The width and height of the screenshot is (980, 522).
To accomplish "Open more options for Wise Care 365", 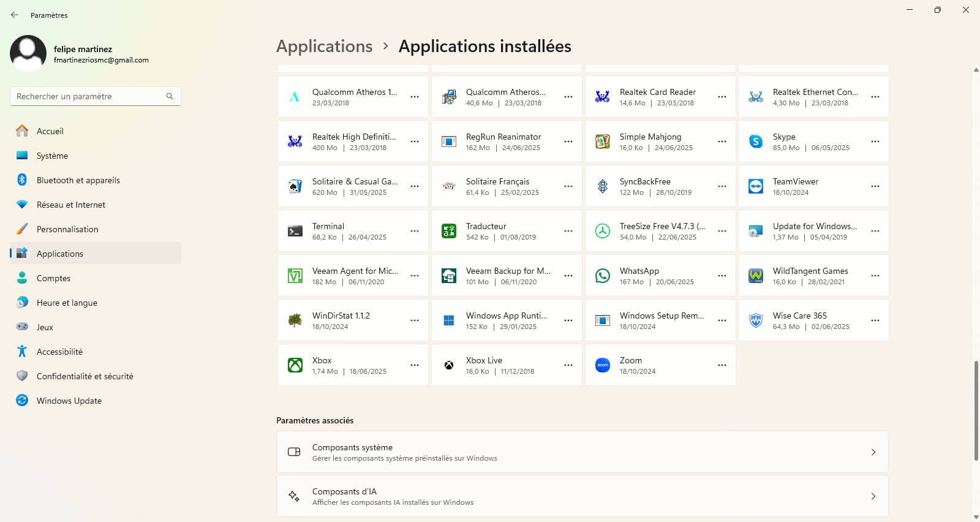I will click(x=875, y=320).
